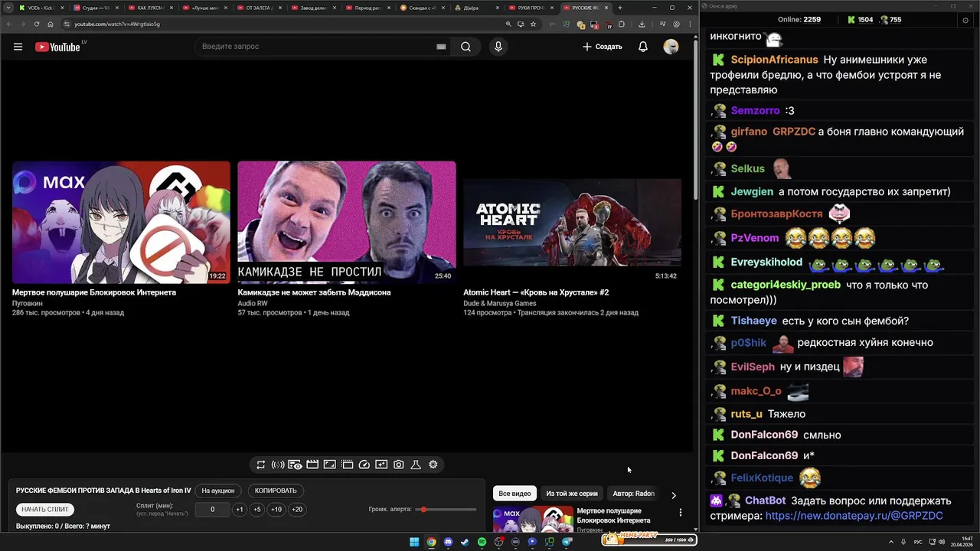Open a new browser tab
Image resolution: width=980 pixels, height=551 pixels.
coord(620,8)
